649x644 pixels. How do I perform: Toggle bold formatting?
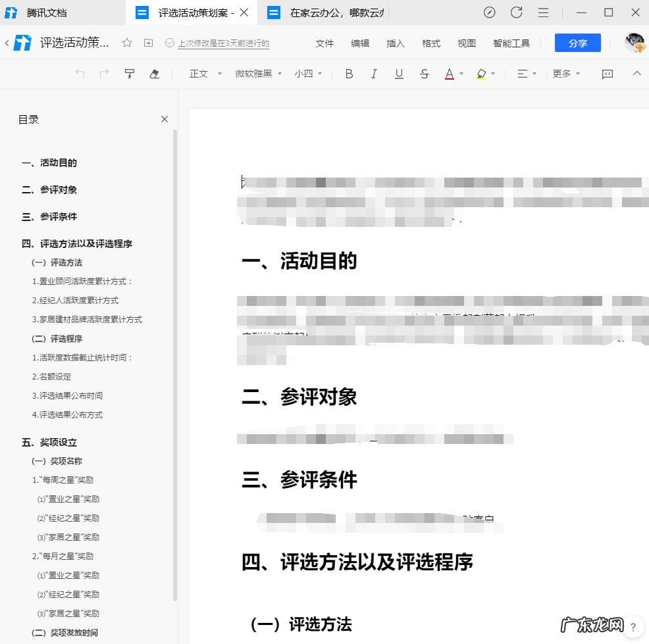click(349, 74)
